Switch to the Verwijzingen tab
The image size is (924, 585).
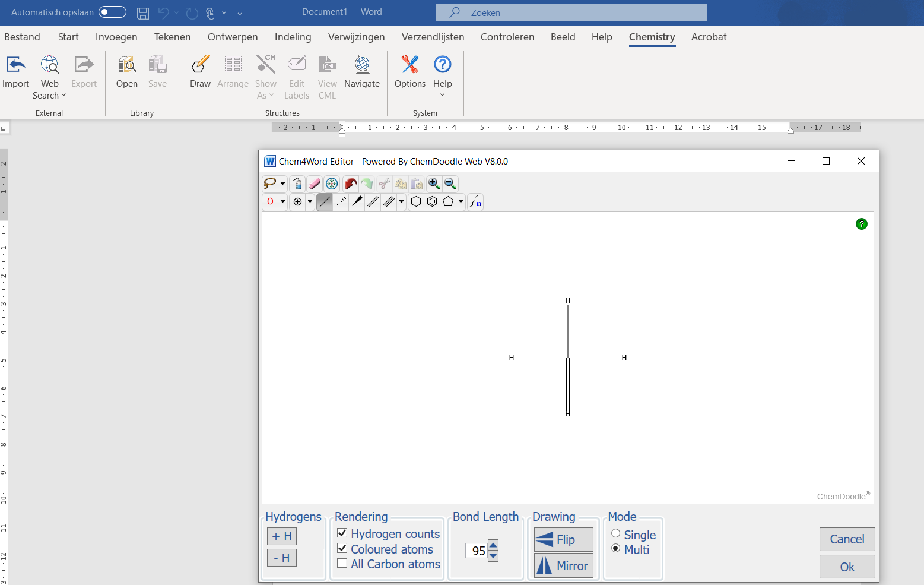[x=357, y=37]
